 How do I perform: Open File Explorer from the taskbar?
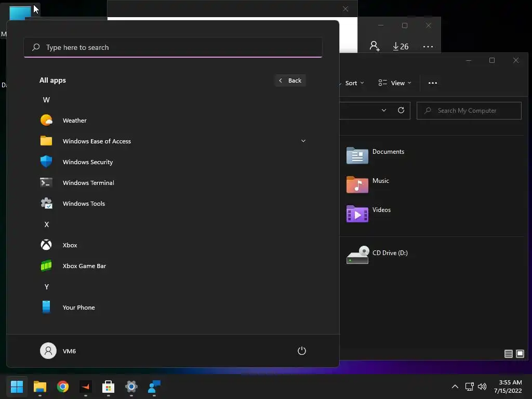[39, 387]
